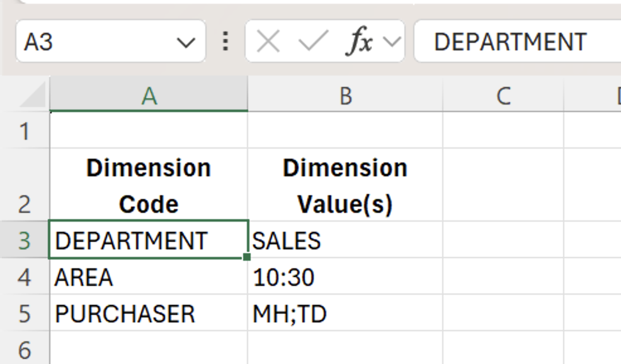Click the Cancel X icon in formula bar
This screenshot has height=364, width=621.
[269, 42]
